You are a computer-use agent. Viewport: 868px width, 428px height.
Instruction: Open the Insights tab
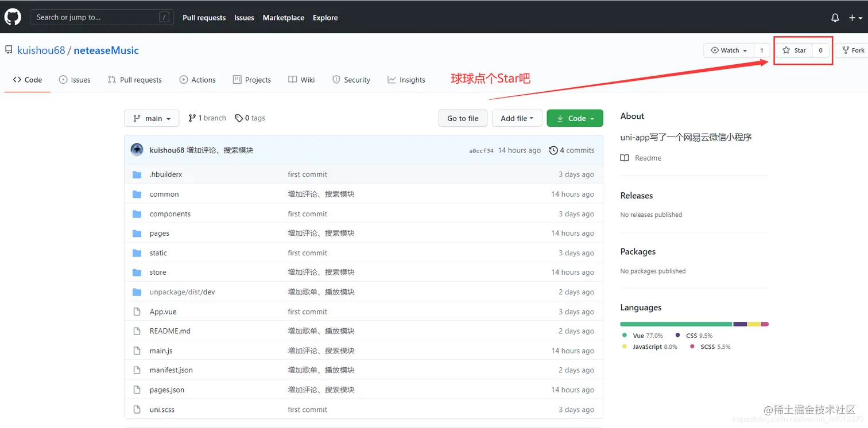click(x=406, y=80)
